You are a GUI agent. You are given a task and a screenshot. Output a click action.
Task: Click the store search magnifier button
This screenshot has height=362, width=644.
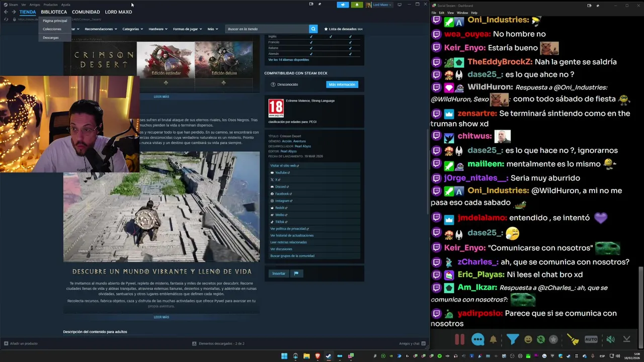click(313, 29)
